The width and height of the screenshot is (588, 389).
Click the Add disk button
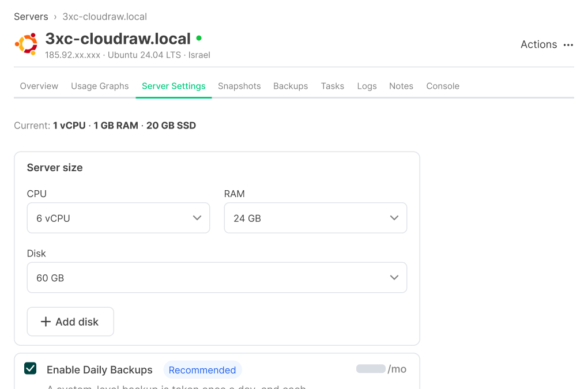click(70, 322)
